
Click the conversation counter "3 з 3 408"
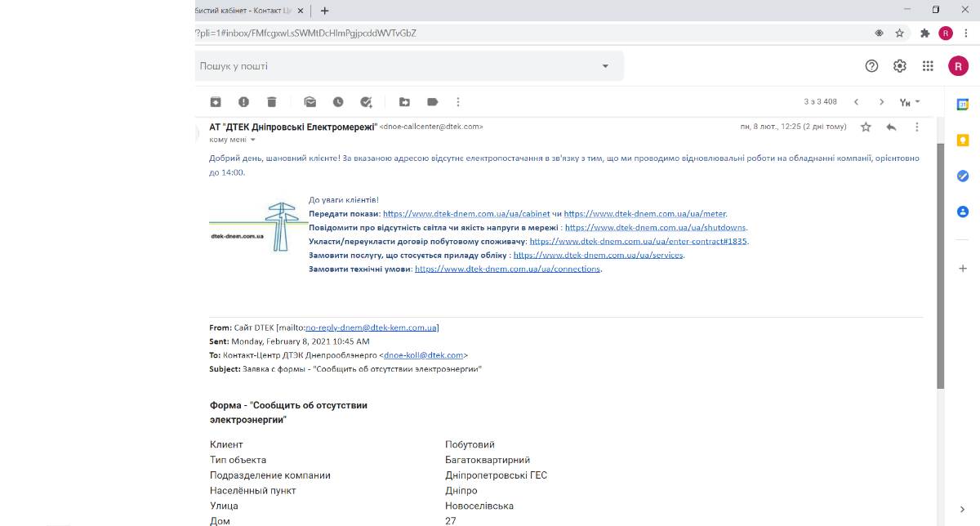point(821,102)
